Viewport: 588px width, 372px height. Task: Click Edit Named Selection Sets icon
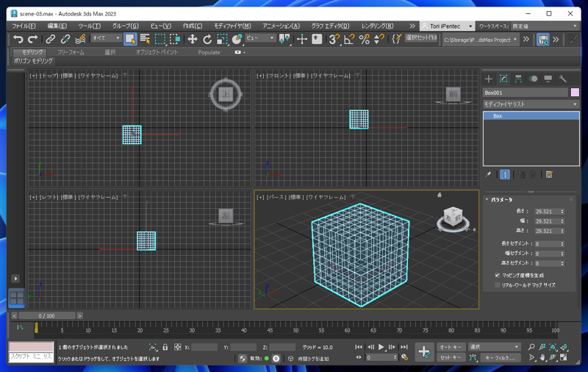[x=396, y=39]
